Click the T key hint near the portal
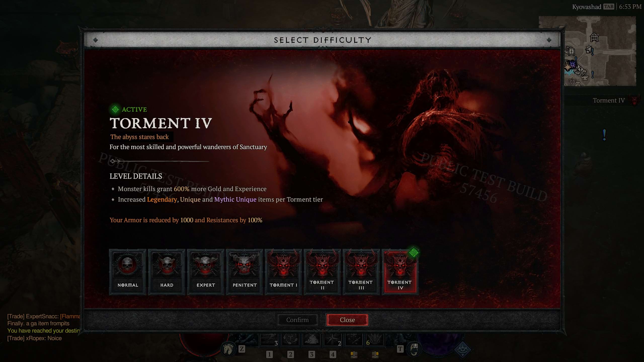This screenshot has width=644, height=362. tap(400, 349)
